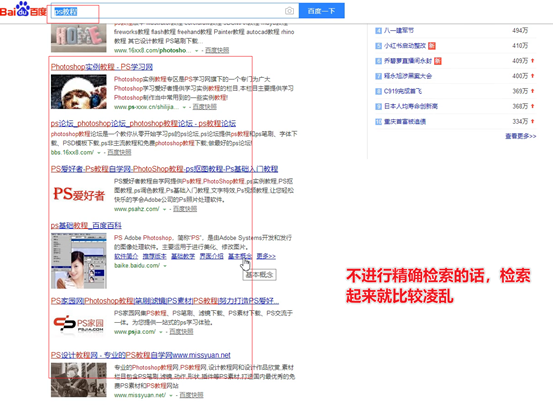Open 百度快照 for missyuan.net result
Viewport: 553px width, 405px height.
191,395
